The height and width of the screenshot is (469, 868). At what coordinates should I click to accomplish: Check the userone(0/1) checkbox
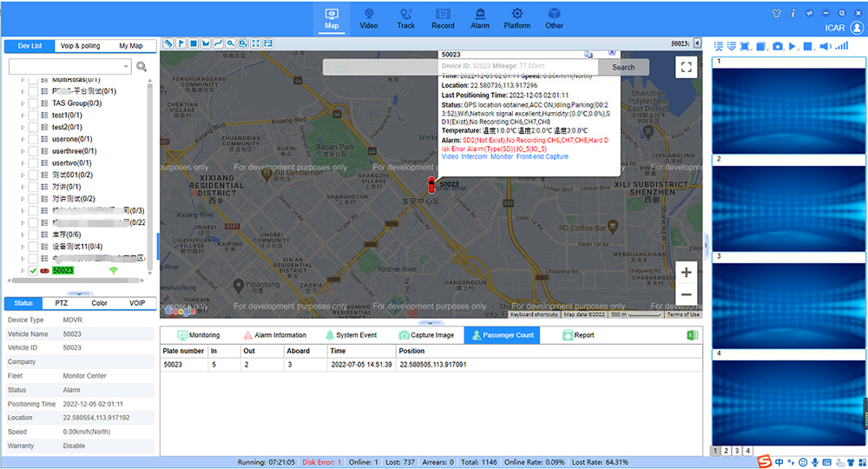pos(33,139)
